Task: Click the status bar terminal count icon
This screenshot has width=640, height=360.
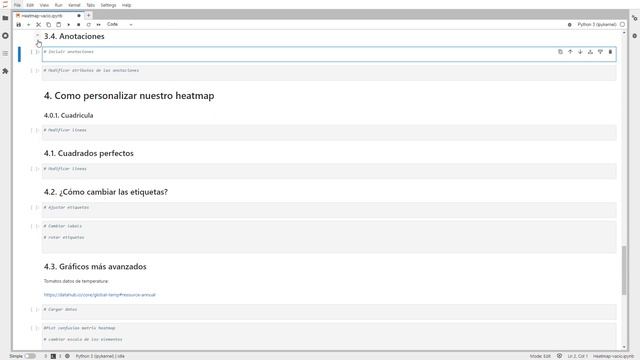Action: point(53,356)
